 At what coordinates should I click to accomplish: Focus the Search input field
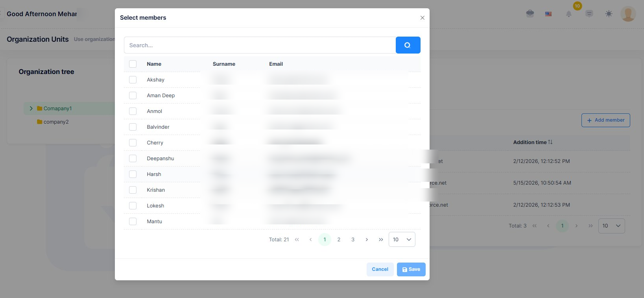pos(260,45)
